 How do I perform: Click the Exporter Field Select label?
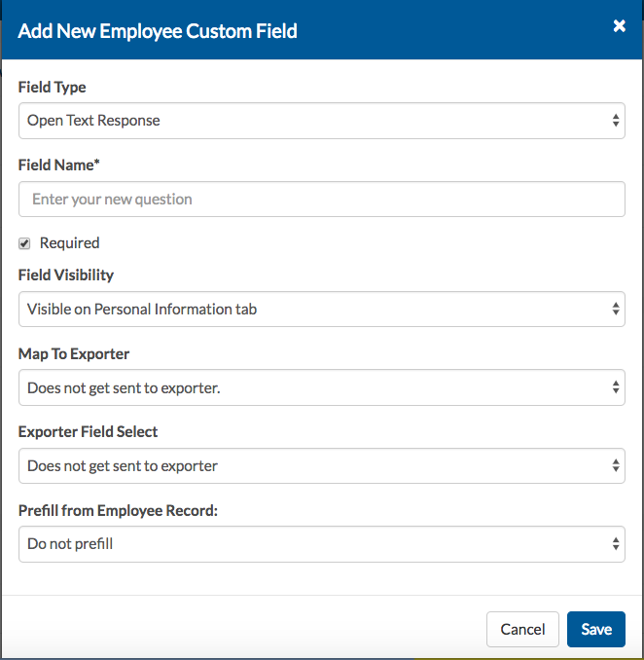click(x=88, y=432)
